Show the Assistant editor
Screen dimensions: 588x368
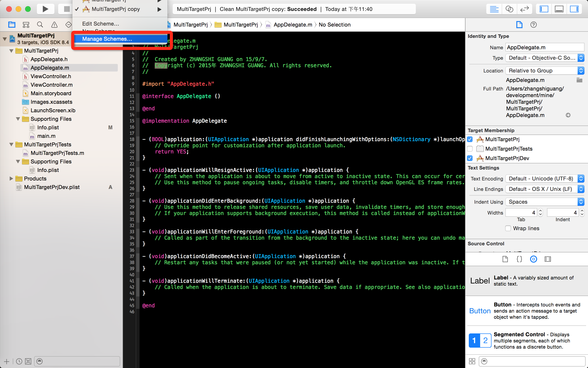tap(509, 9)
